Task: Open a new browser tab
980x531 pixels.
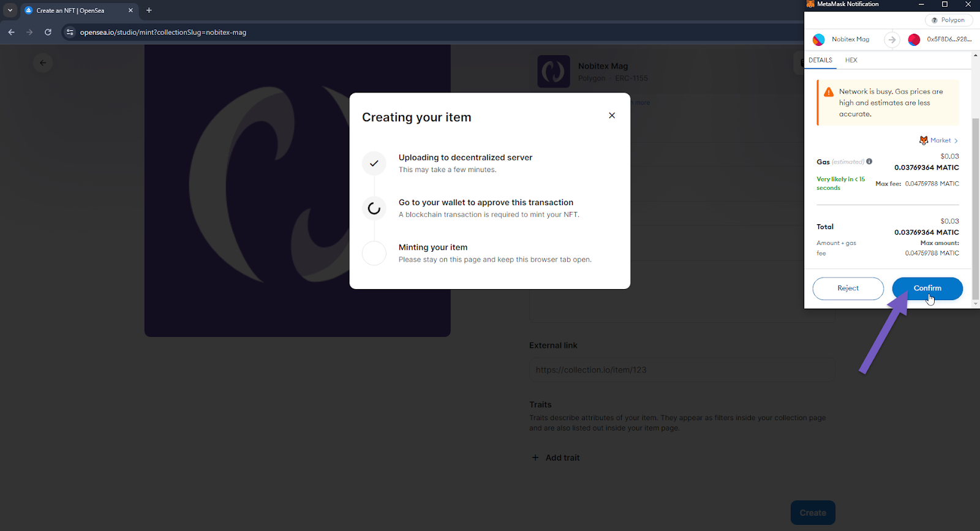Action: click(x=149, y=10)
